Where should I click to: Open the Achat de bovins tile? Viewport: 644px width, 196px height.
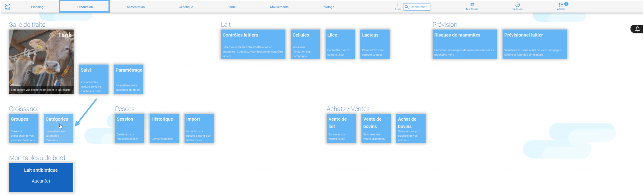[411, 128]
